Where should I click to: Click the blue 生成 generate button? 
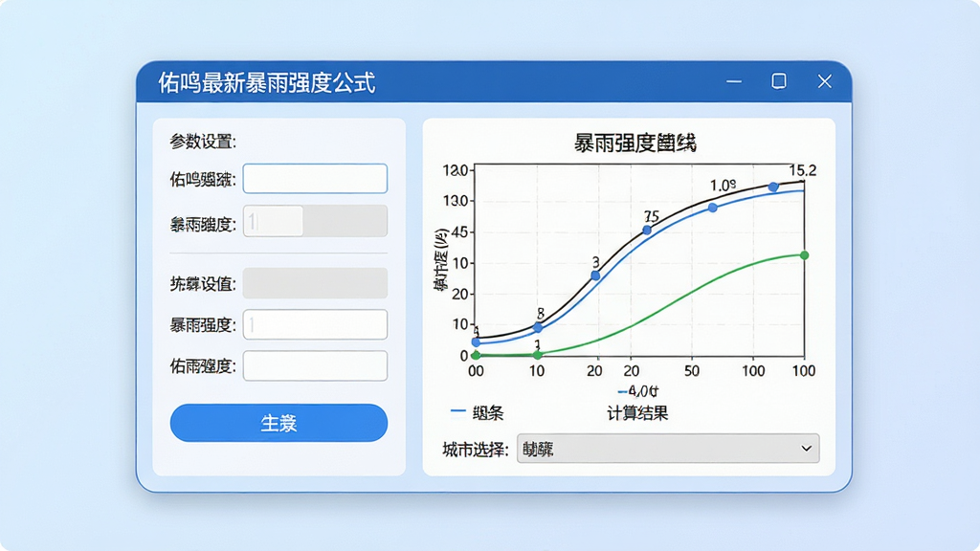pos(278,423)
